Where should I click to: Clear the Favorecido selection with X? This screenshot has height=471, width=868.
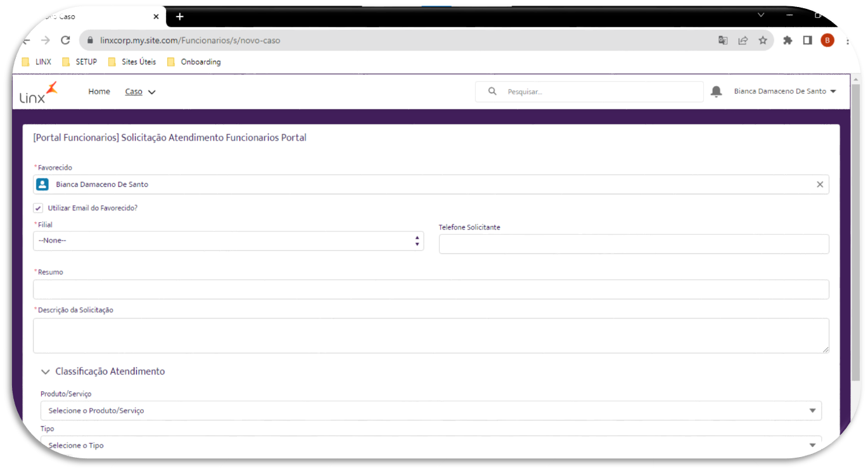coord(820,184)
